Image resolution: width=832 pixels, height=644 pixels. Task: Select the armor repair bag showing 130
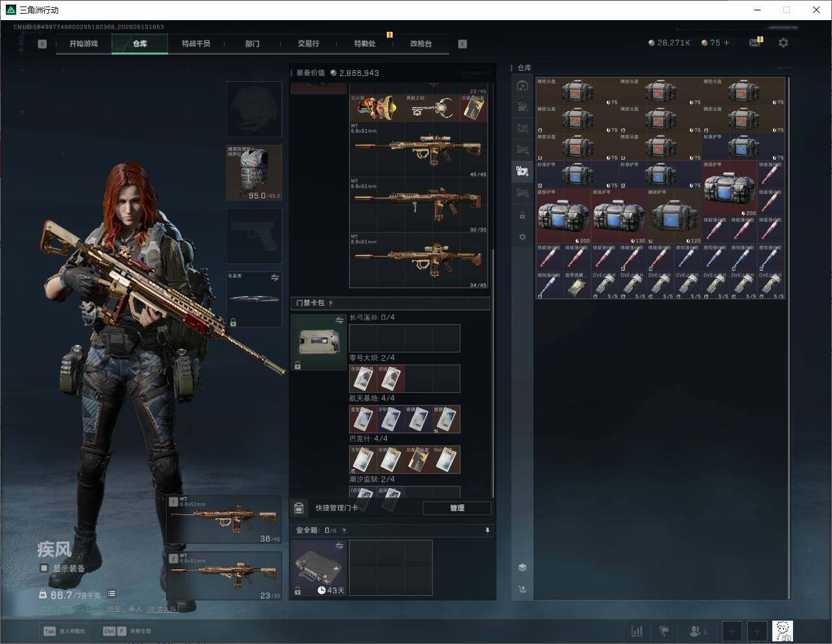coord(619,216)
